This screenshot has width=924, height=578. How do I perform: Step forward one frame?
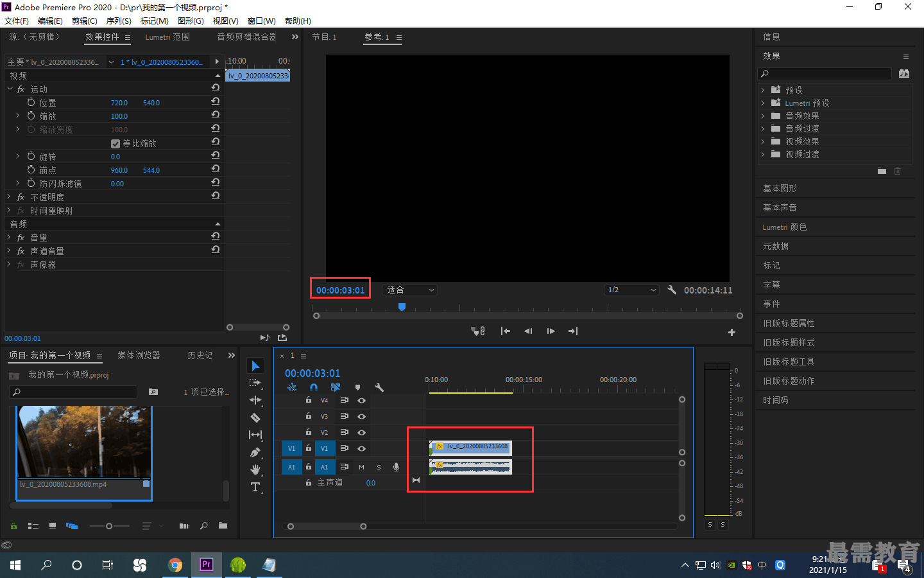click(x=551, y=331)
